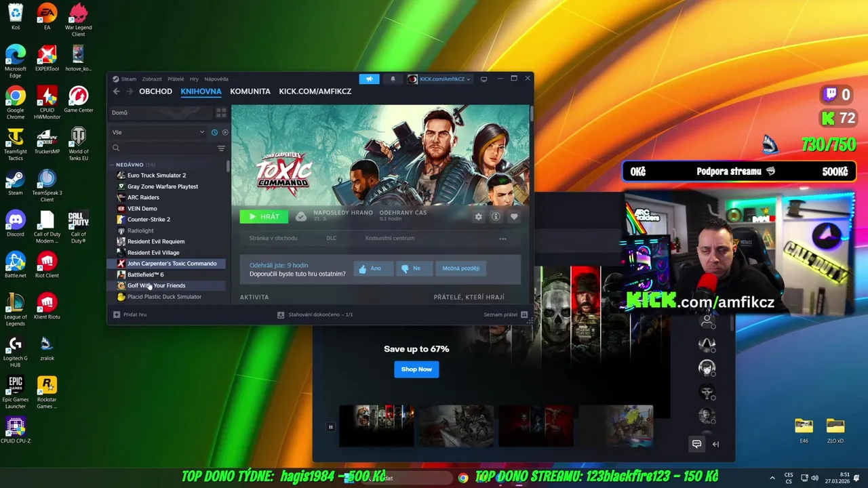868x488 pixels.
Task: Go forward with the Steam forward arrow
Action: pos(130,91)
